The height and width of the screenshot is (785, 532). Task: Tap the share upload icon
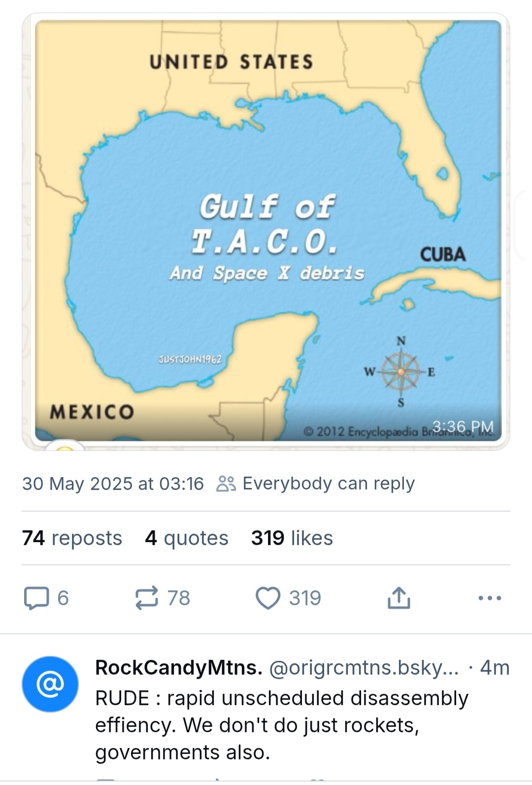click(399, 598)
